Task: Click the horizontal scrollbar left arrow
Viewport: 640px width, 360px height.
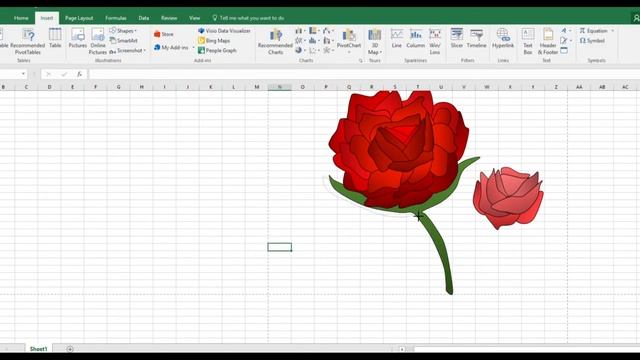Action: 402,349
